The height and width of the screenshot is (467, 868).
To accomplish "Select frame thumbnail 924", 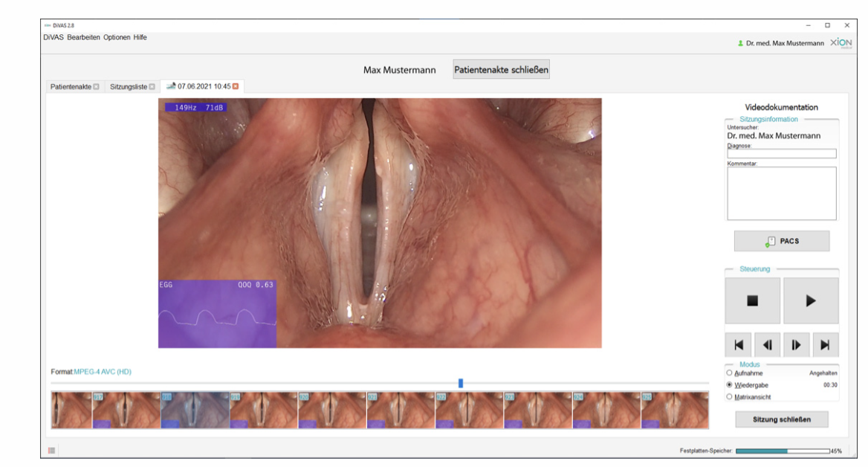I will (607, 410).
